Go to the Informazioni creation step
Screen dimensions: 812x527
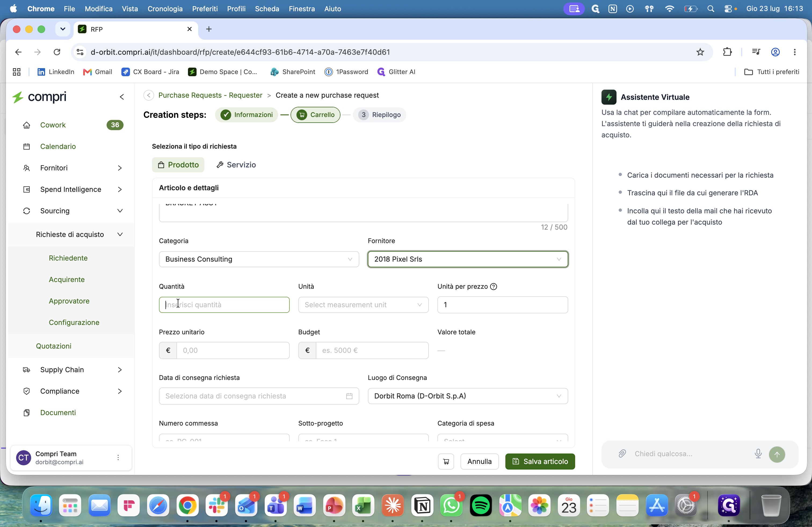246,115
